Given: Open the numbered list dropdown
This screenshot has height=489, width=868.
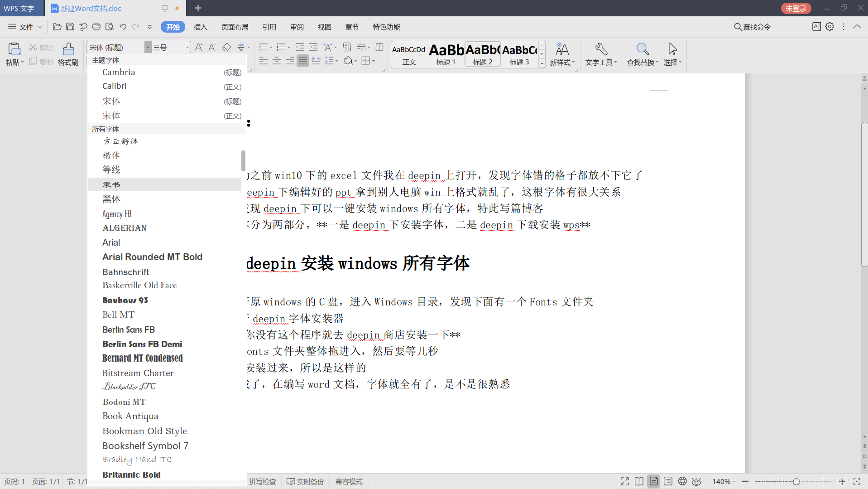Looking at the screenshot, I should coord(289,47).
